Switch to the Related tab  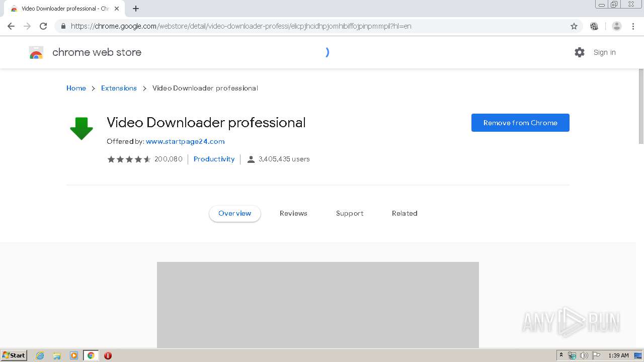point(405,213)
